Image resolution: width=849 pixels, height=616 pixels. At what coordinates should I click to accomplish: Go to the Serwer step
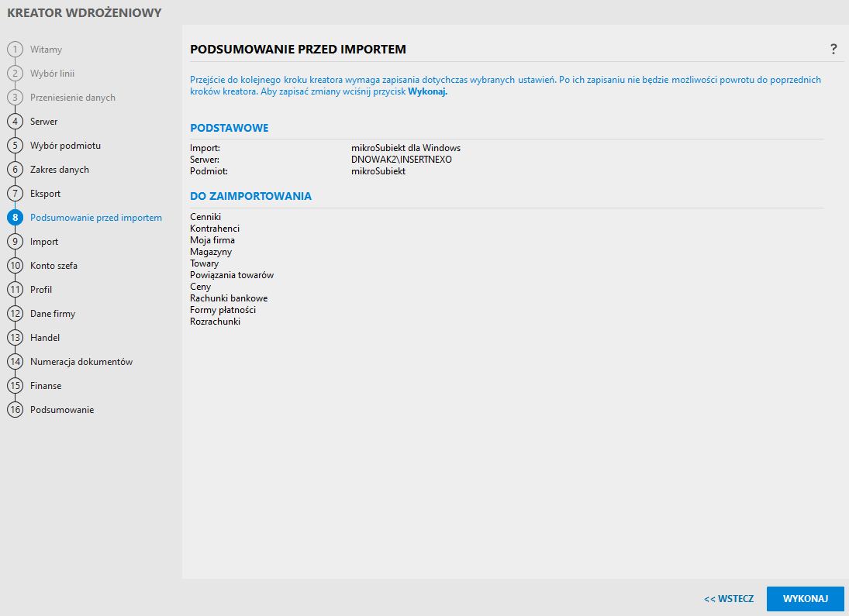pos(44,121)
